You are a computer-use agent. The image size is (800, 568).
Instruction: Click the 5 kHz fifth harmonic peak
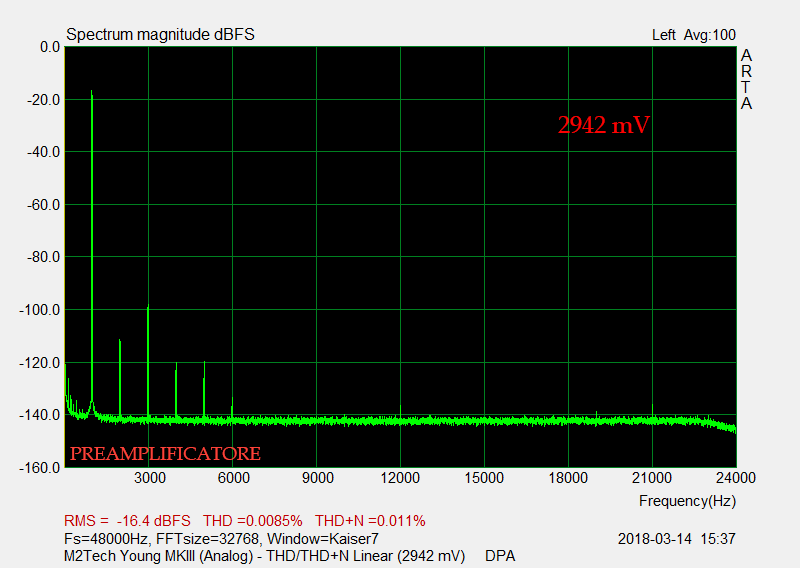tap(204, 390)
